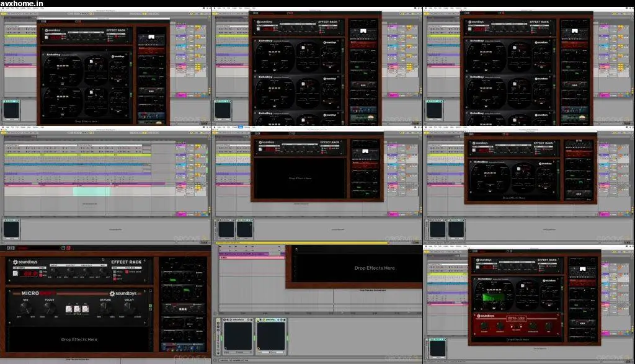This screenshot has height=364, width=635.
Task: Click the Devil-Loc CRUSH knob
Action: point(484,326)
